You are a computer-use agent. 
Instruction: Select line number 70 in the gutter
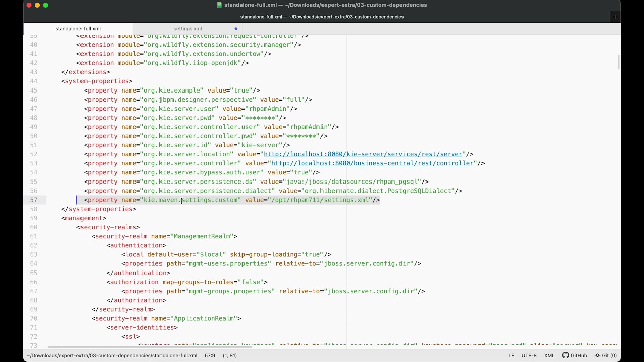click(33, 318)
